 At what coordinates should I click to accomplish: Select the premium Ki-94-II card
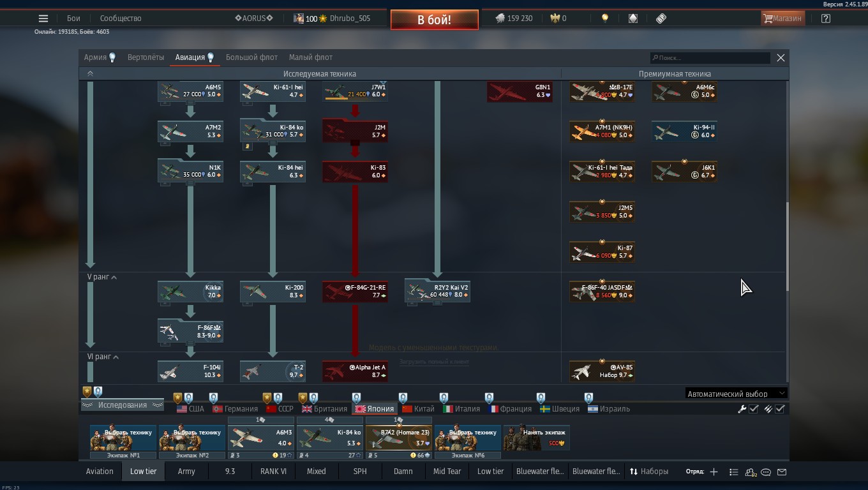coord(684,131)
